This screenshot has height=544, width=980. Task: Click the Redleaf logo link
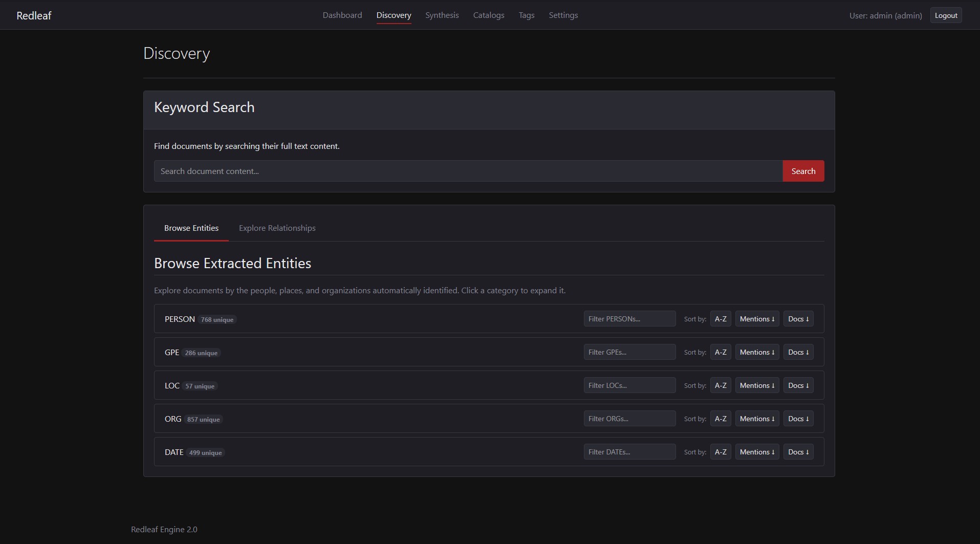click(34, 15)
